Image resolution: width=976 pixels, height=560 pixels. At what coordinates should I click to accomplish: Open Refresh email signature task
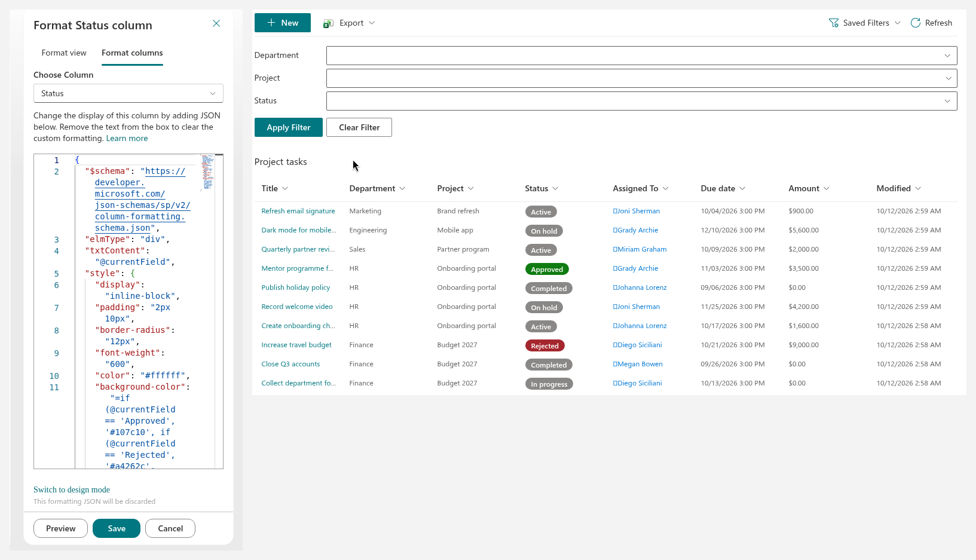tap(298, 211)
